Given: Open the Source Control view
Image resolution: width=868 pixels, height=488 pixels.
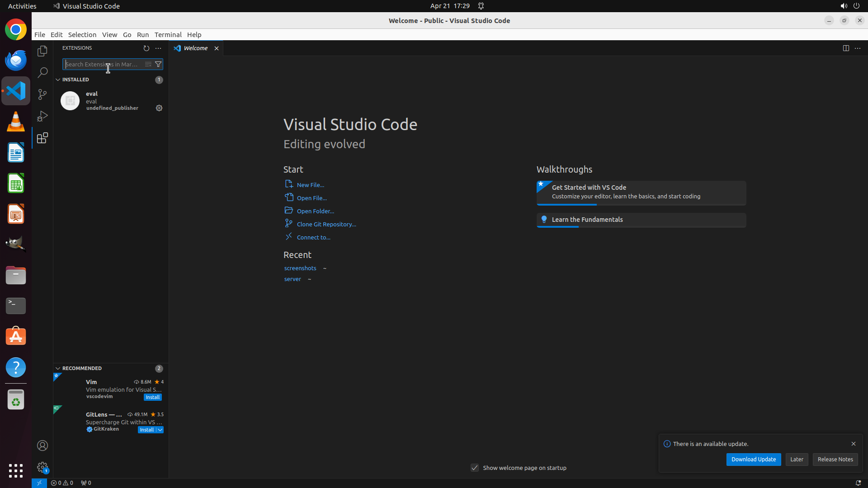Looking at the screenshot, I should (42, 94).
